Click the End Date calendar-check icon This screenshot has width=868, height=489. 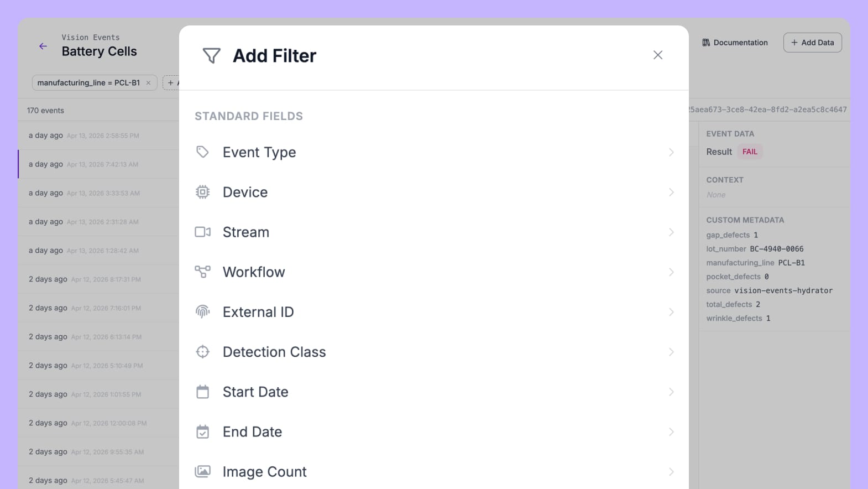(x=202, y=431)
